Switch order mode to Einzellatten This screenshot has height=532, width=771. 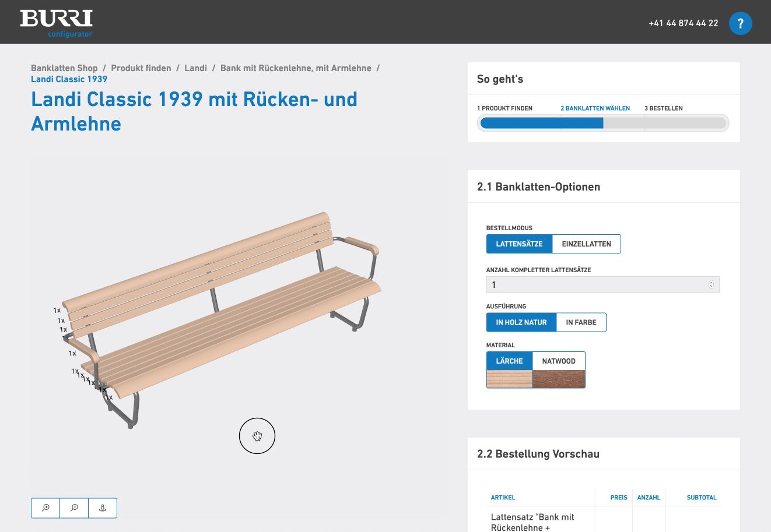coord(586,244)
